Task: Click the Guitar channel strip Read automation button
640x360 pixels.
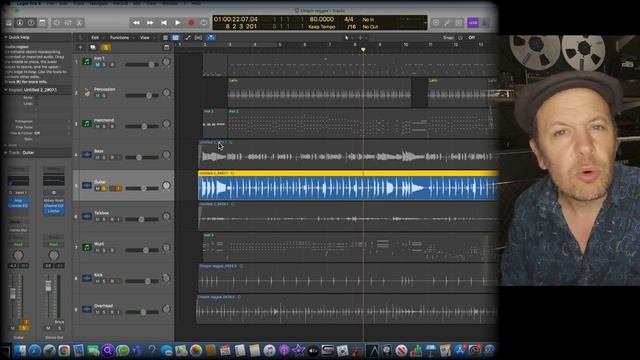Action: click(18, 244)
